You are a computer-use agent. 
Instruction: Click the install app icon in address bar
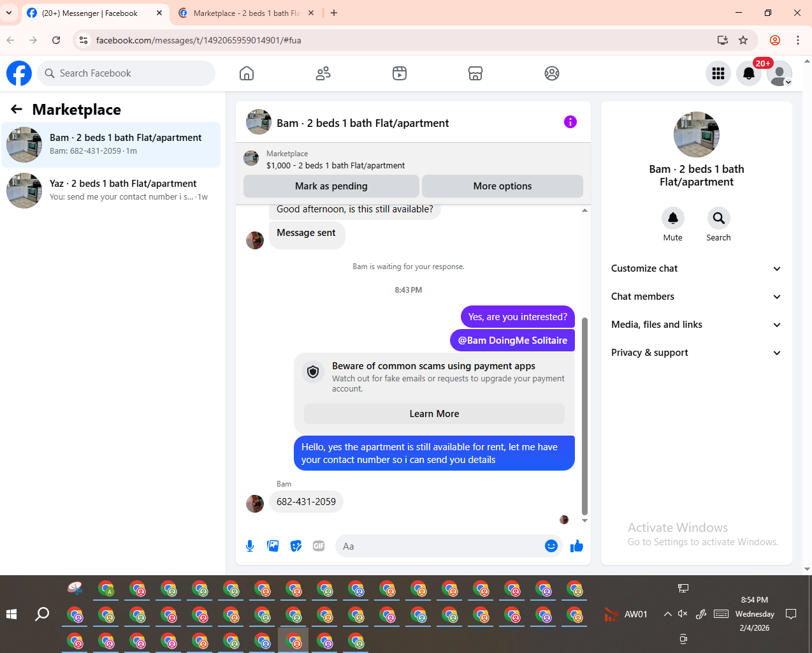click(x=723, y=40)
